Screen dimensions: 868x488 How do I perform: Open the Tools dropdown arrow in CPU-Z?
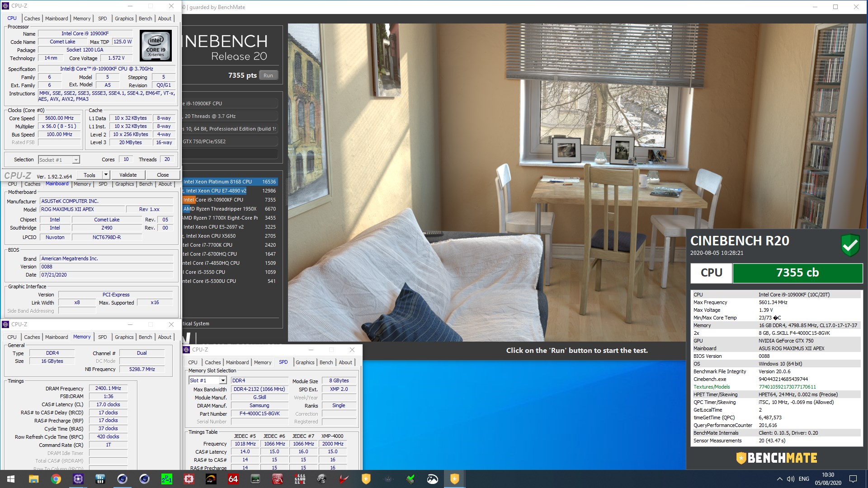pyautogui.click(x=106, y=175)
